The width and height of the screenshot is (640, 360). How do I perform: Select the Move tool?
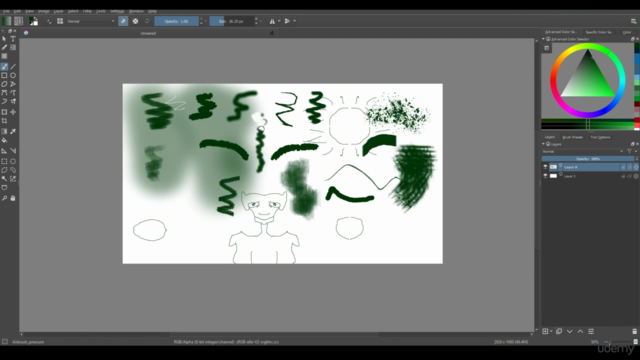(13, 112)
